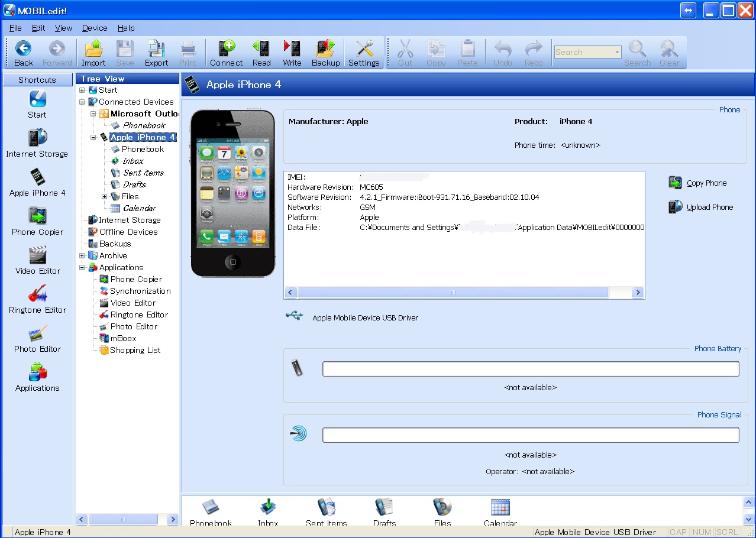756x538 pixels.
Task: Collapse the Apple iPhone 4 tree node
Action: coord(93,137)
